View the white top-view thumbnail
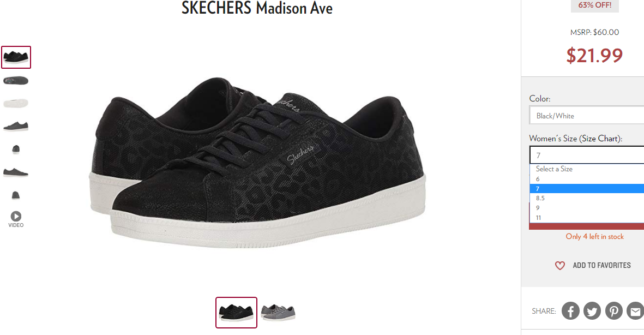Viewport: 644px width, 335px height. [16, 103]
